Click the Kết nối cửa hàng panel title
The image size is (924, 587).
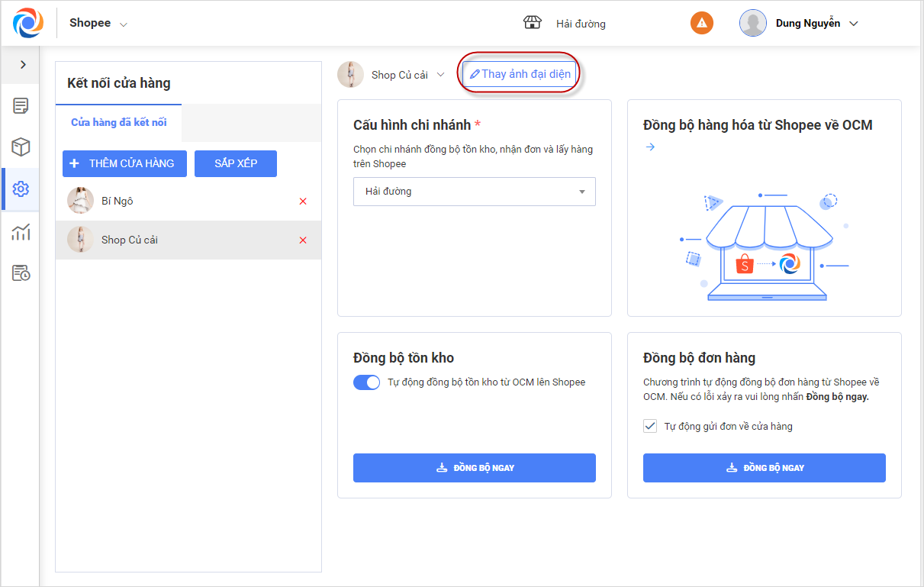click(119, 83)
